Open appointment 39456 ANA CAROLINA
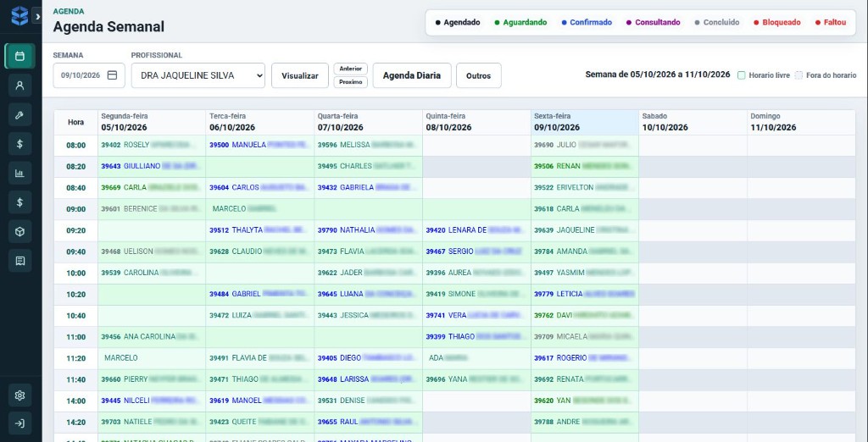 (x=152, y=337)
